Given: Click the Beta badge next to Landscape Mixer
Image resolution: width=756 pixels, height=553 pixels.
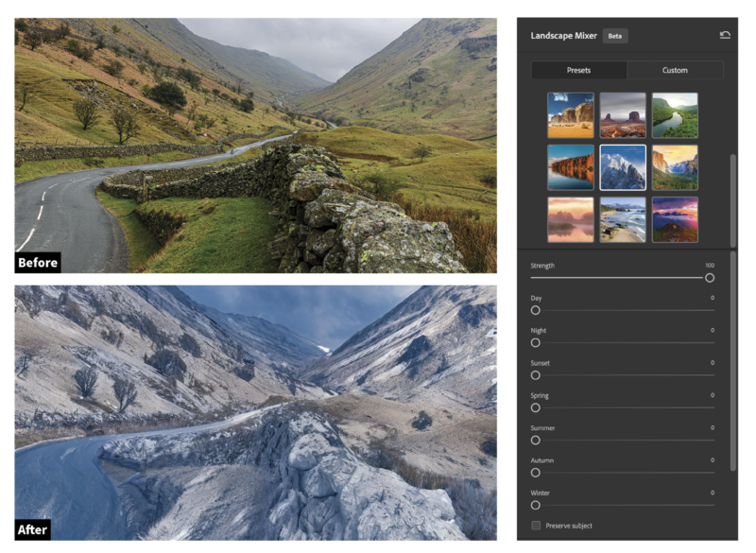Looking at the screenshot, I should (x=615, y=36).
